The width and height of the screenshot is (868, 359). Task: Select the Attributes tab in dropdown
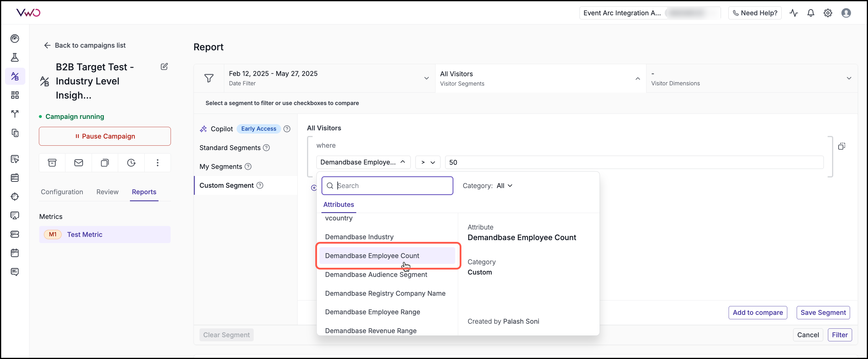point(338,205)
